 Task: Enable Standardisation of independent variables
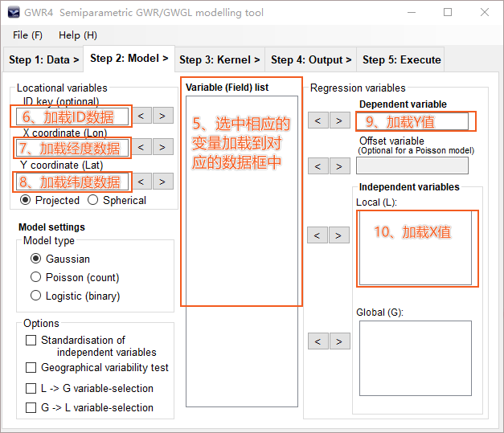click(31, 340)
